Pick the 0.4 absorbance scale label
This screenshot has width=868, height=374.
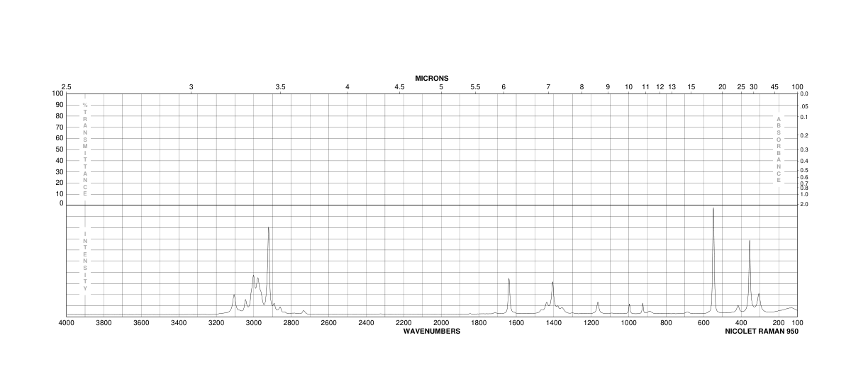[x=804, y=161]
